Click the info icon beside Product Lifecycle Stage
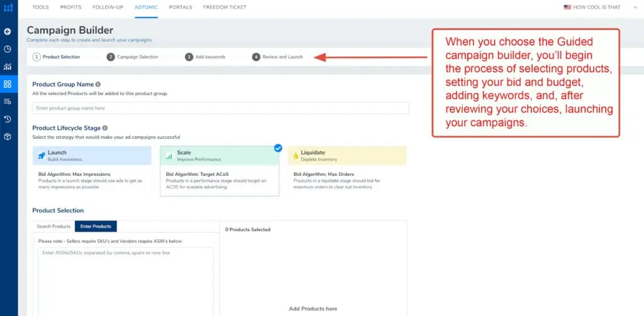Image resolution: width=644 pixels, height=316 pixels. tap(105, 128)
